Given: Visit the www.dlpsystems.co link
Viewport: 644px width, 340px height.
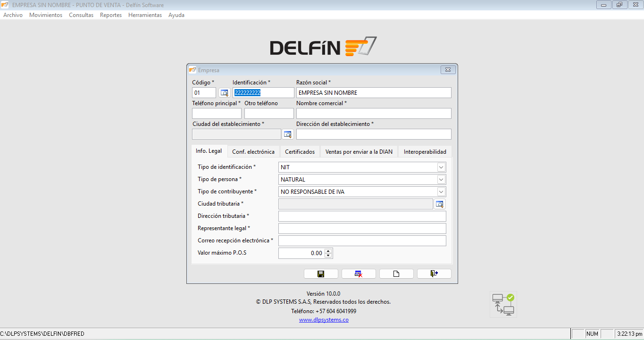Looking at the screenshot, I should tap(324, 320).
